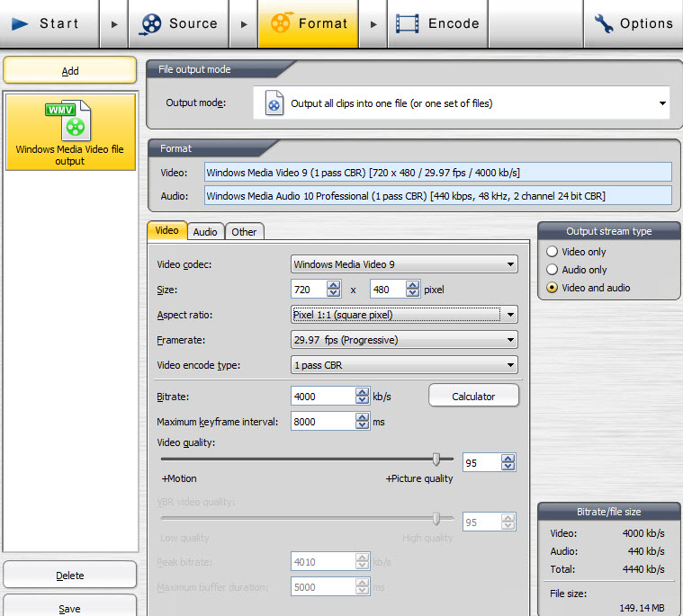Click the Start play arrow icon
The height and width of the screenshot is (616, 683).
click(20, 23)
